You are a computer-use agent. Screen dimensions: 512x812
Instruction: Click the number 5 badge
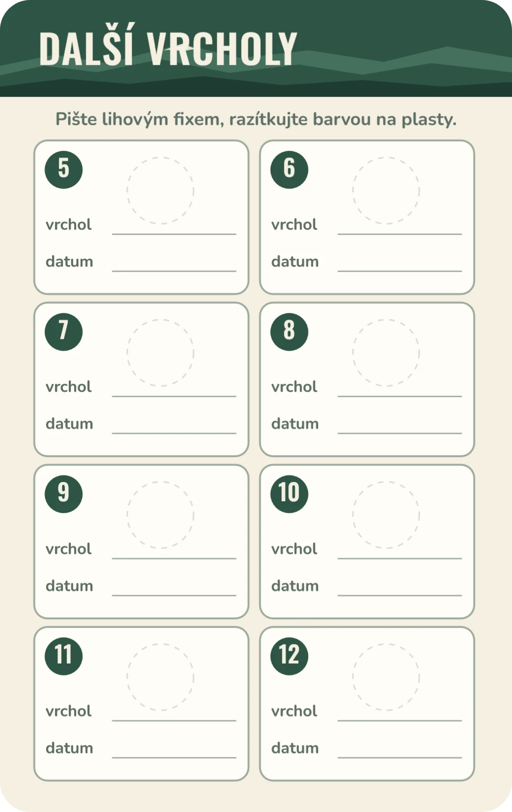[63, 170]
